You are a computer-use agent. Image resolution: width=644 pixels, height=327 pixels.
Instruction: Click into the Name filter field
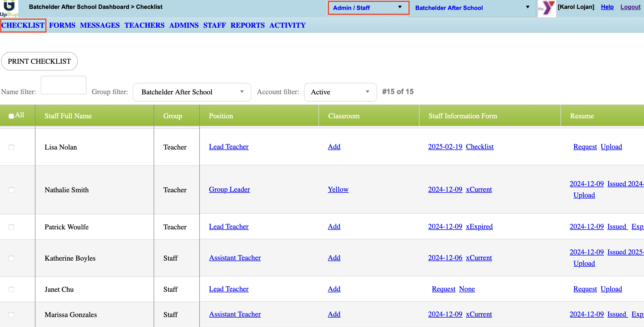[64, 85]
